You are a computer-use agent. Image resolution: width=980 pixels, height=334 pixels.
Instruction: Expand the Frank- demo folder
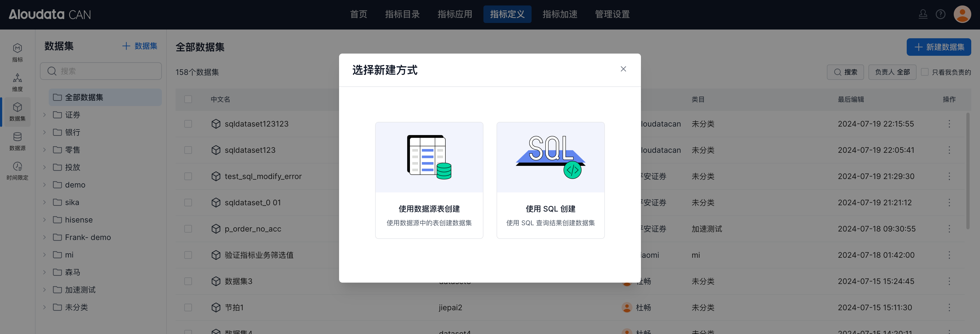tap(45, 237)
